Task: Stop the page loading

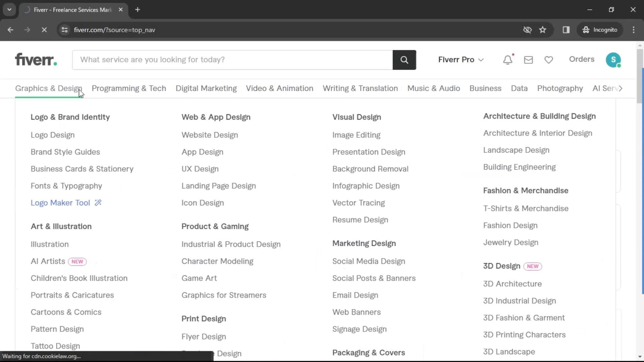Action: tap(44, 30)
